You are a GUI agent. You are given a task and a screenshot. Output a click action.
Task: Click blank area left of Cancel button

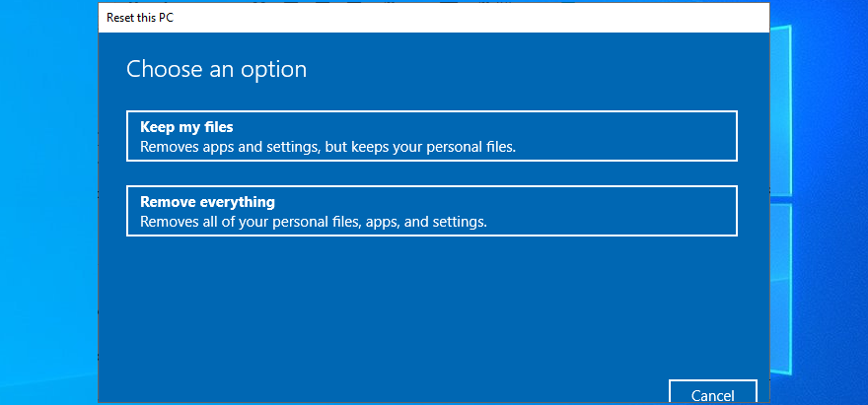tap(493, 391)
